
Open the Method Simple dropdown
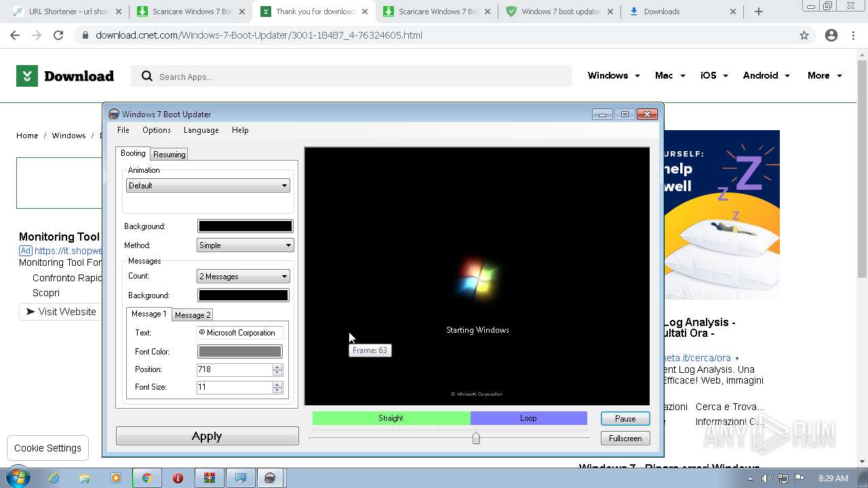coord(245,245)
